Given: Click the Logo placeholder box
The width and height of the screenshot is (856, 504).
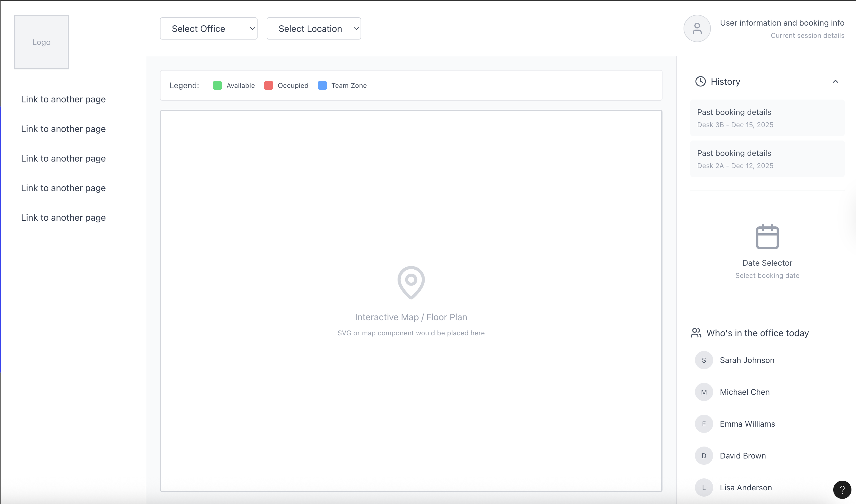Looking at the screenshot, I should click(x=42, y=42).
